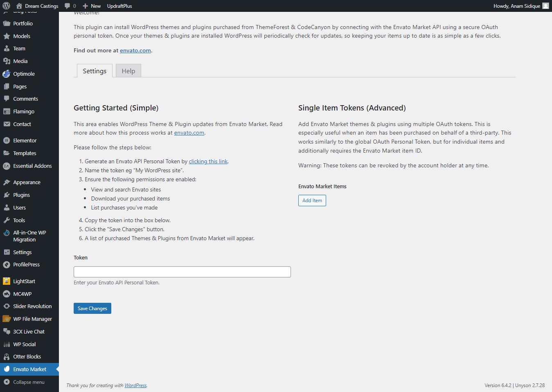Click the 'Envato Market Items' label
The width and height of the screenshot is (552, 392).
click(322, 186)
